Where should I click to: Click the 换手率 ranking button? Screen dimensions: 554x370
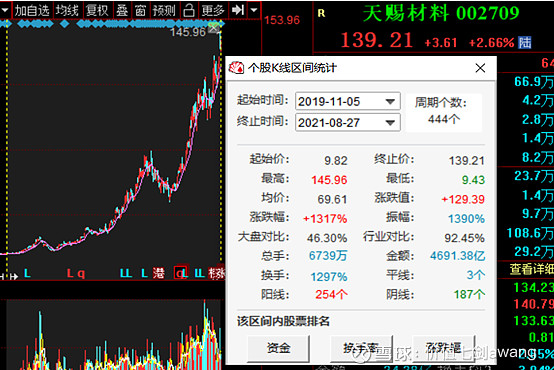tap(361, 348)
